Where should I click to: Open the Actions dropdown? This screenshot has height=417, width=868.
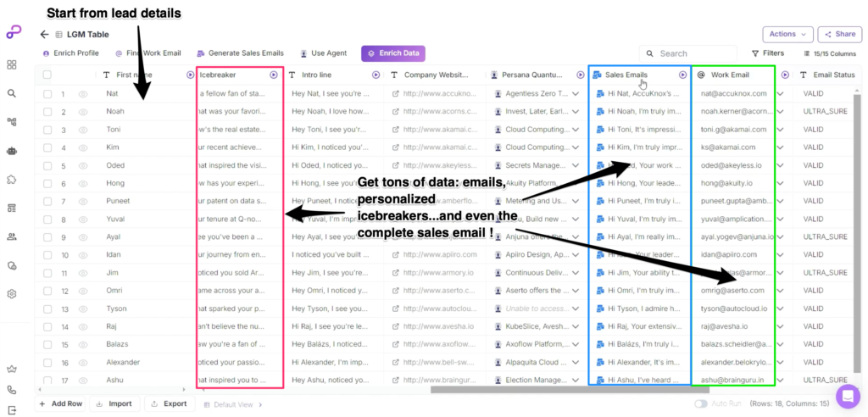(x=787, y=34)
